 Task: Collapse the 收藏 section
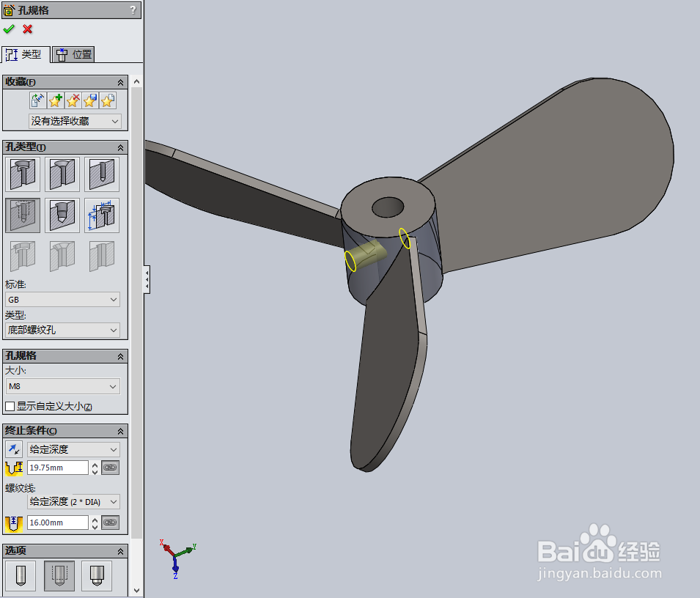(x=120, y=83)
